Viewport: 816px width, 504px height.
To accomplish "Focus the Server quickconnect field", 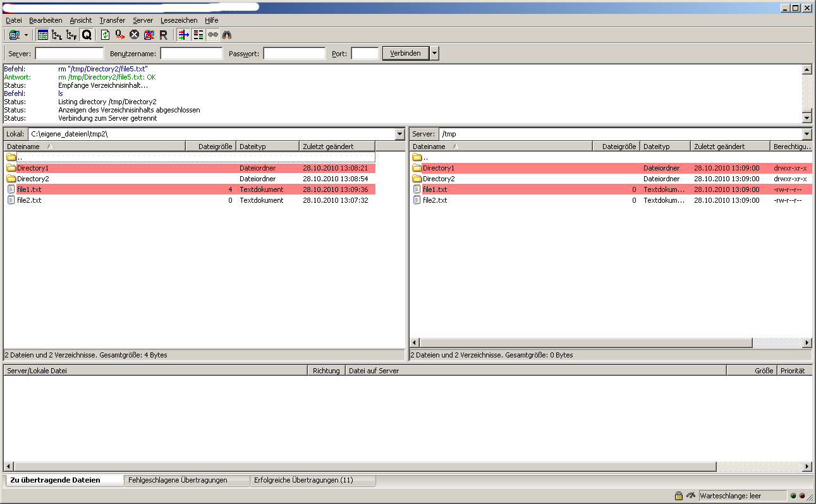I will click(x=70, y=54).
